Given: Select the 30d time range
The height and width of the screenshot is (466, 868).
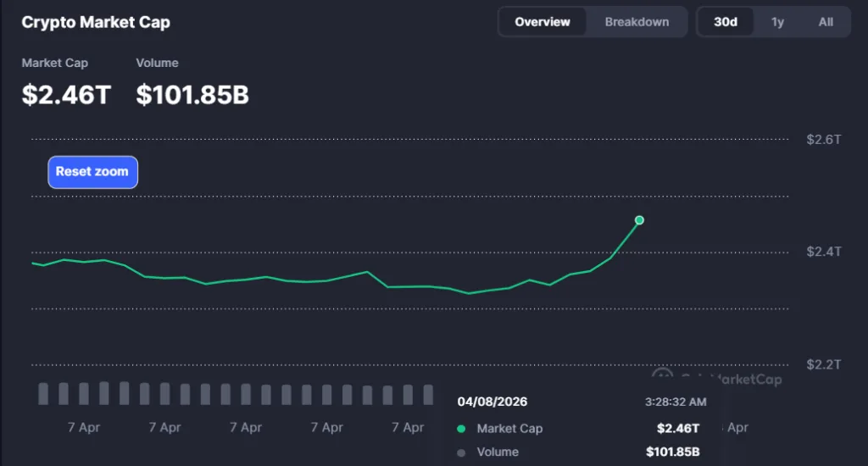Looking at the screenshot, I should pos(726,22).
